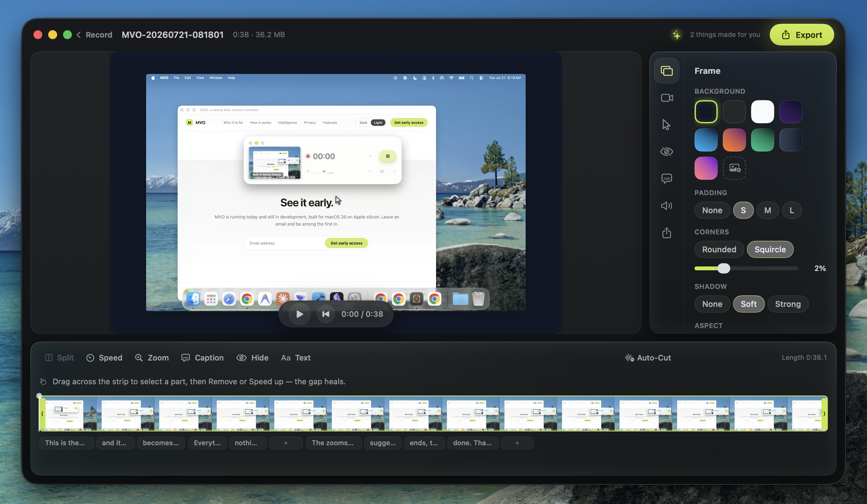Open the Cursor settings icon in sidebar

click(x=666, y=125)
